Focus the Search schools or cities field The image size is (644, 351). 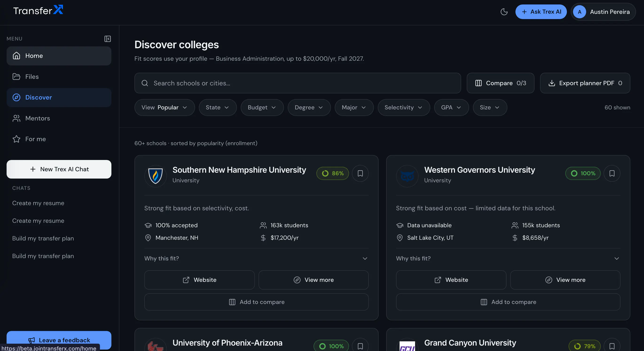[x=298, y=83]
